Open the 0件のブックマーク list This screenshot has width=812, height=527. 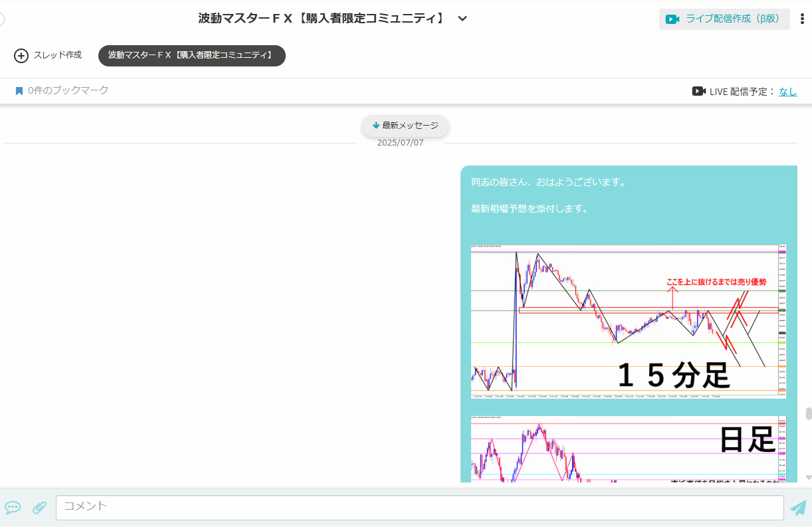tap(68, 90)
